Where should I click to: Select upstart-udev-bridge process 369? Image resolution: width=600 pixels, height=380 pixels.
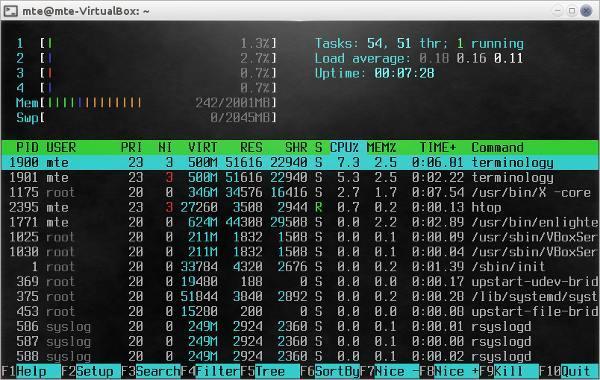point(300,282)
